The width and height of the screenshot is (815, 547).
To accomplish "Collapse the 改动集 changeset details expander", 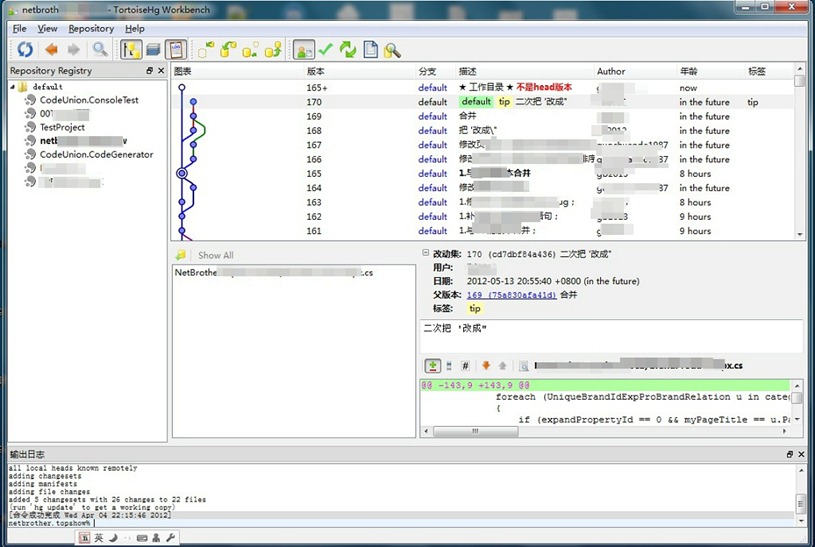I will point(425,253).
